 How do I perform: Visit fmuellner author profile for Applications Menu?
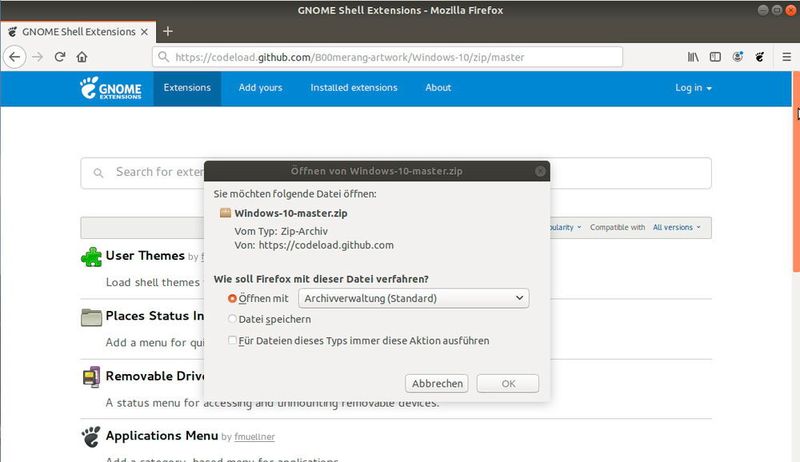click(x=254, y=437)
